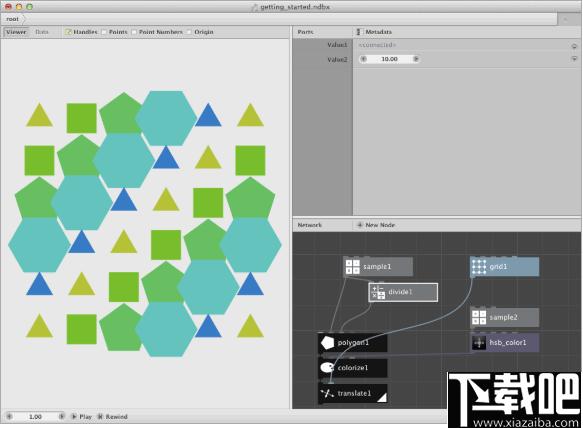Select the translate1 node icon
This screenshot has width=583, height=428.
click(327, 393)
